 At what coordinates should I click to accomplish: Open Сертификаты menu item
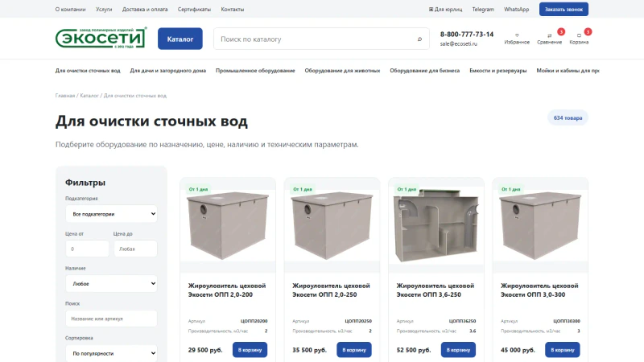click(x=194, y=9)
